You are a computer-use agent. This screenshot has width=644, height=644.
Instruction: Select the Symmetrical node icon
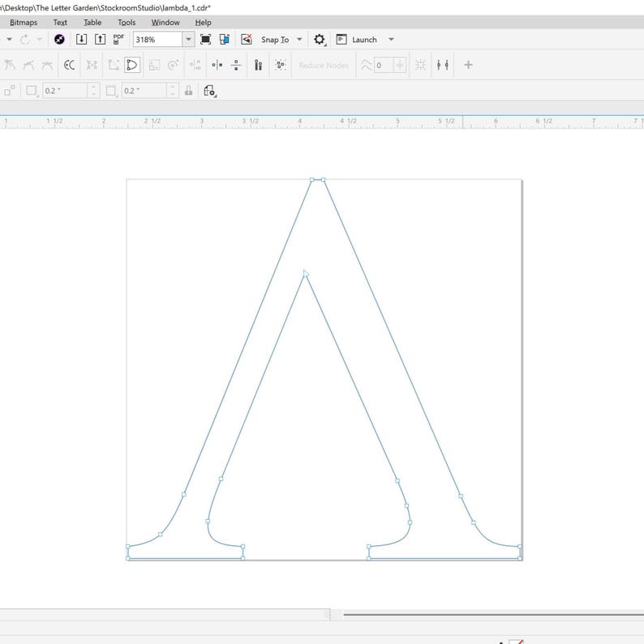point(47,65)
